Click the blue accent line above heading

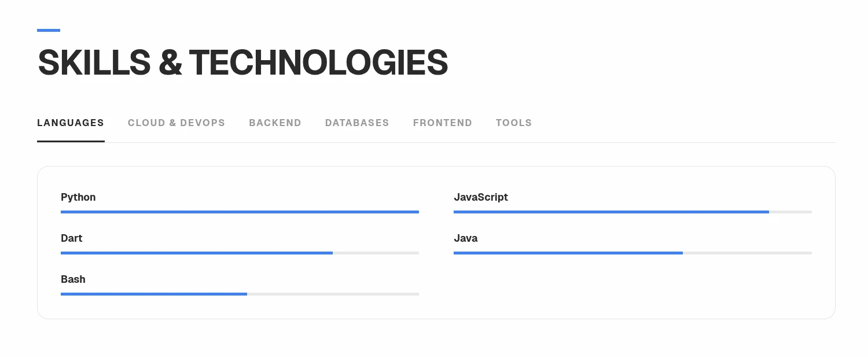pyautogui.click(x=49, y=30)
